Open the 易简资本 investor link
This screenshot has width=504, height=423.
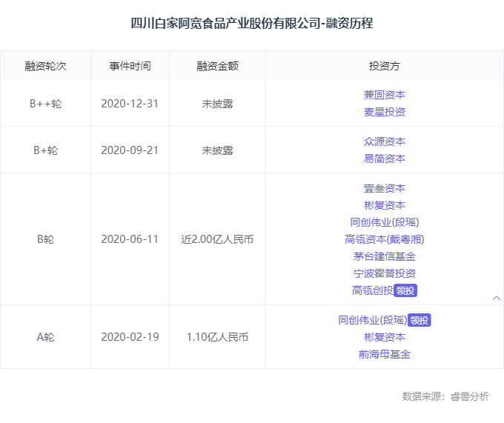384,159
